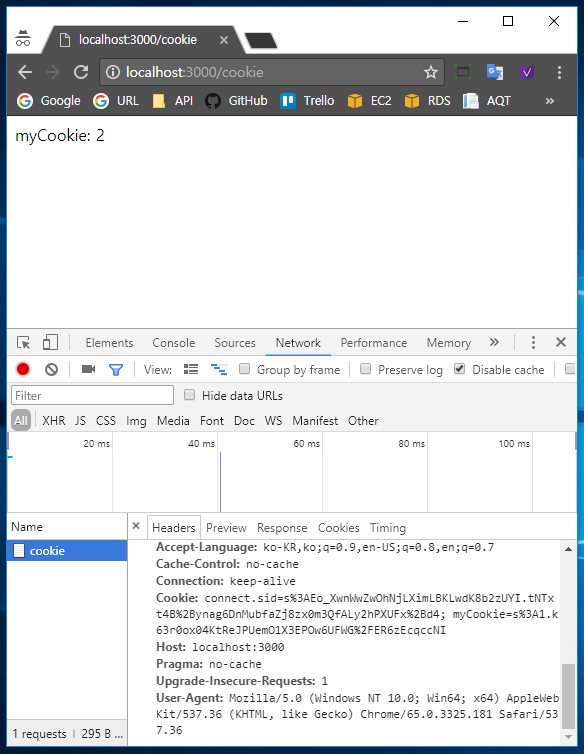Open the RDS bookmark

pyautogui.click(x=427, y=101)
